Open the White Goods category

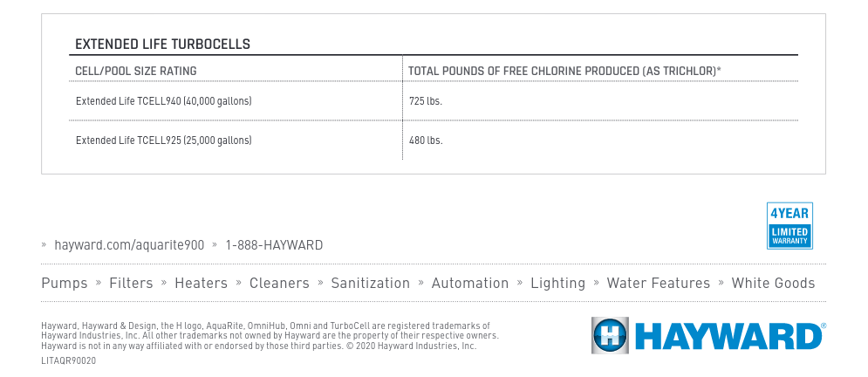click(x=773, y=283)
